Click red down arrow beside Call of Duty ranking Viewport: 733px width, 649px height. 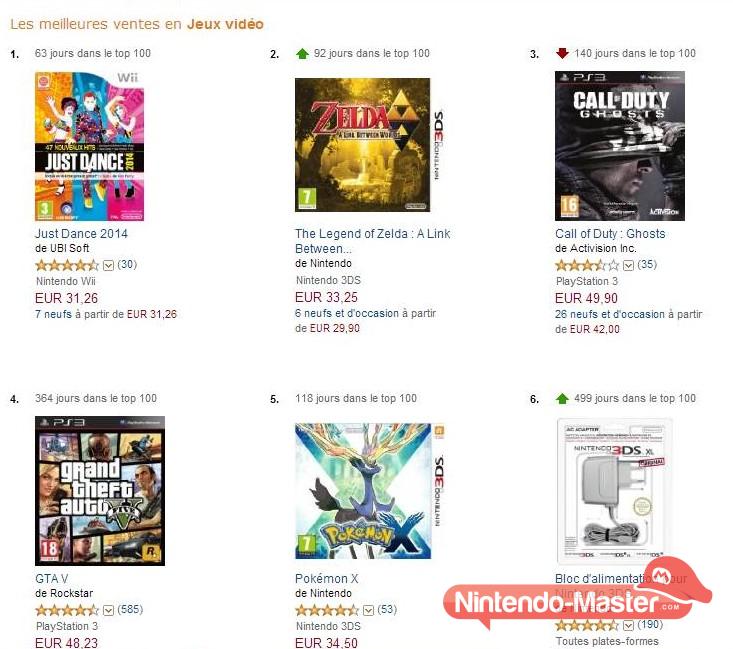[x=562, y=53]
